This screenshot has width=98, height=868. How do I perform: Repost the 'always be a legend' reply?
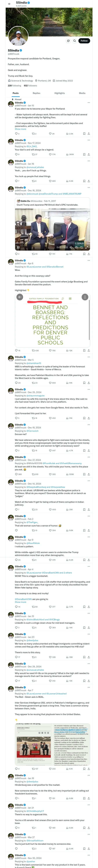[34, 154]
